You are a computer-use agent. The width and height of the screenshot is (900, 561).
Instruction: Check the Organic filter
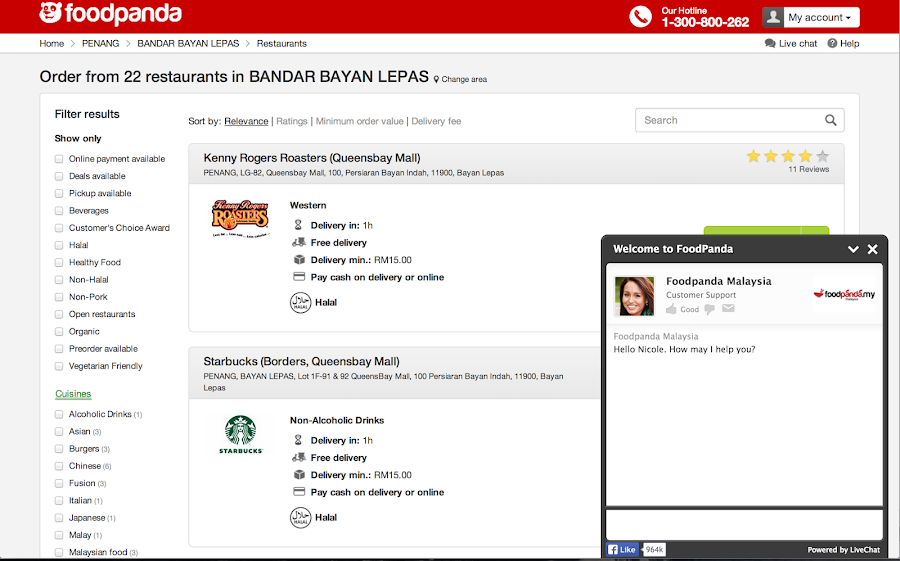point(59,331)
